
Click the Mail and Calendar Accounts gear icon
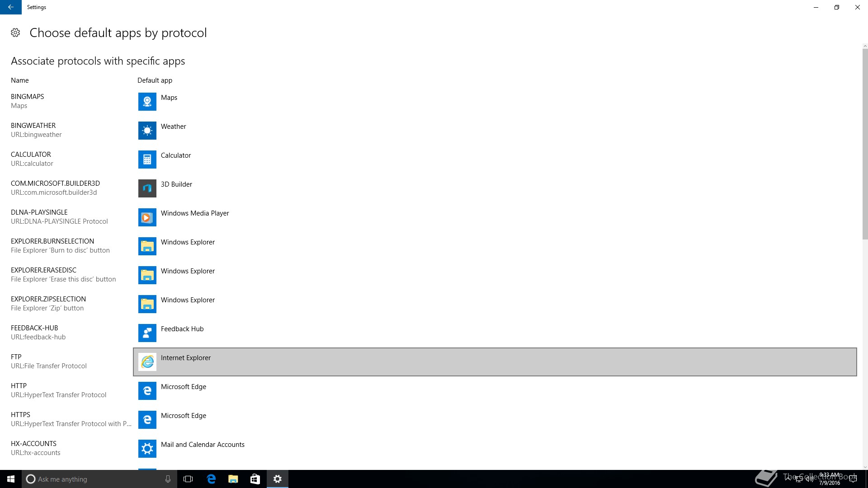(x=147, y=449)
